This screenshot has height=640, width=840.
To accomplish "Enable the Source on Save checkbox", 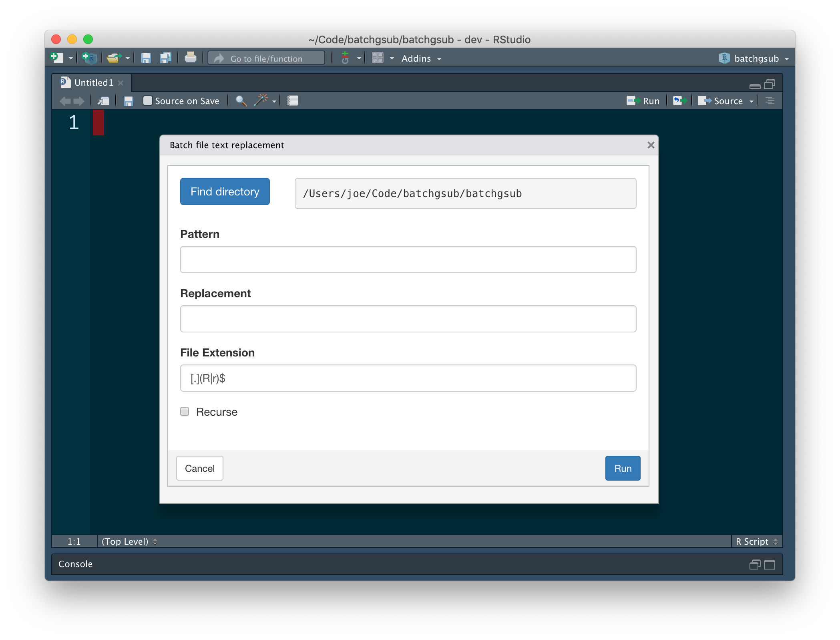I will (x=148, y=101).
